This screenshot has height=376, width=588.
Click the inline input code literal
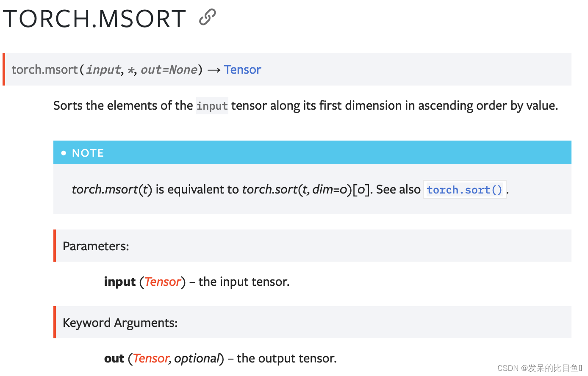tap(212, 105)
